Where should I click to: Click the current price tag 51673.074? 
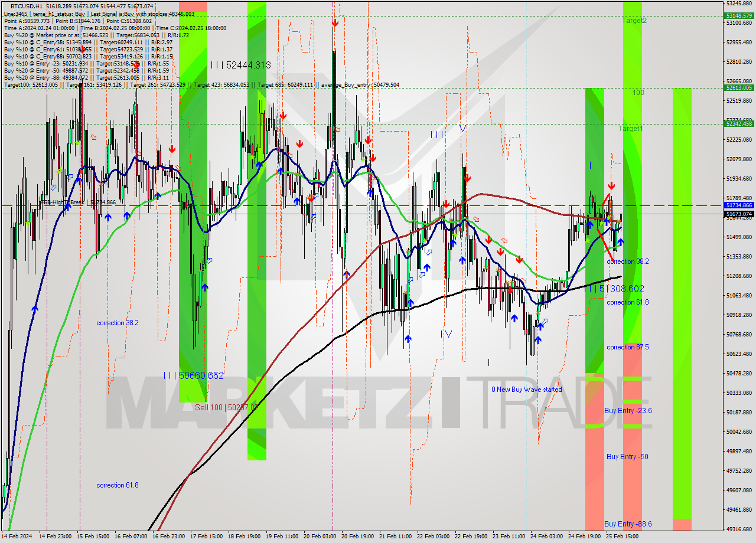point(739,214)
